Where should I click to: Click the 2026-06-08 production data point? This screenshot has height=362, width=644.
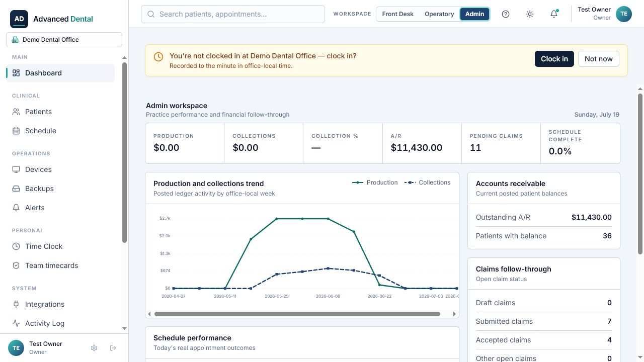tap(328, 219)
